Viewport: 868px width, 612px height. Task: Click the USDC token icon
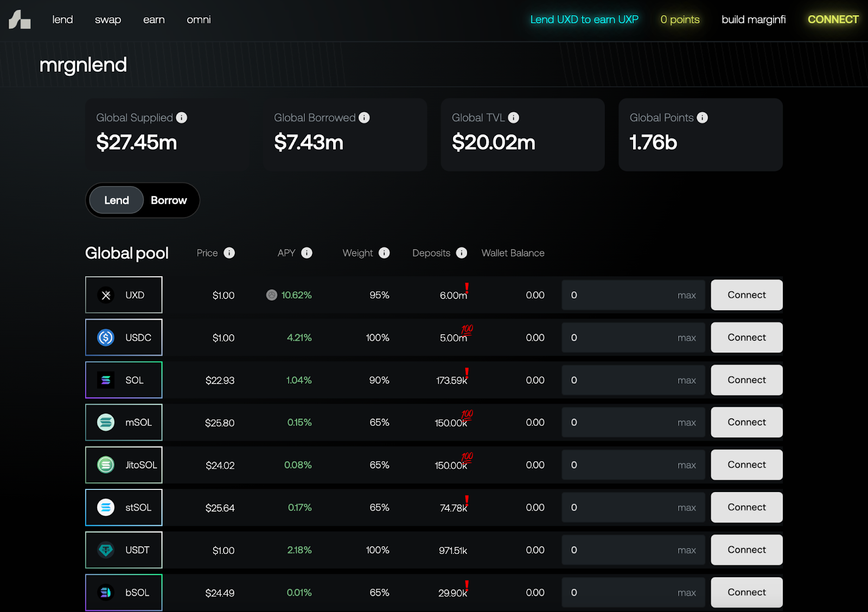coord(106,337)
